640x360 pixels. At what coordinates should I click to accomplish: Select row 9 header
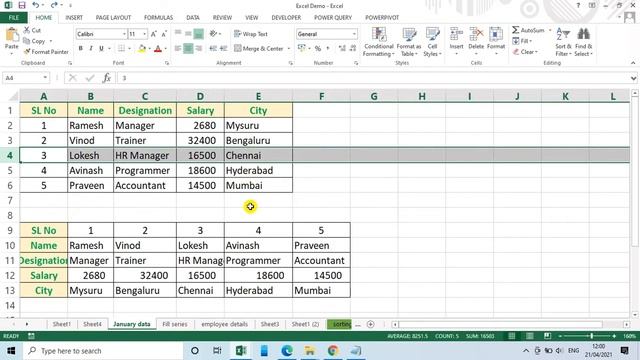pos(10,230)
